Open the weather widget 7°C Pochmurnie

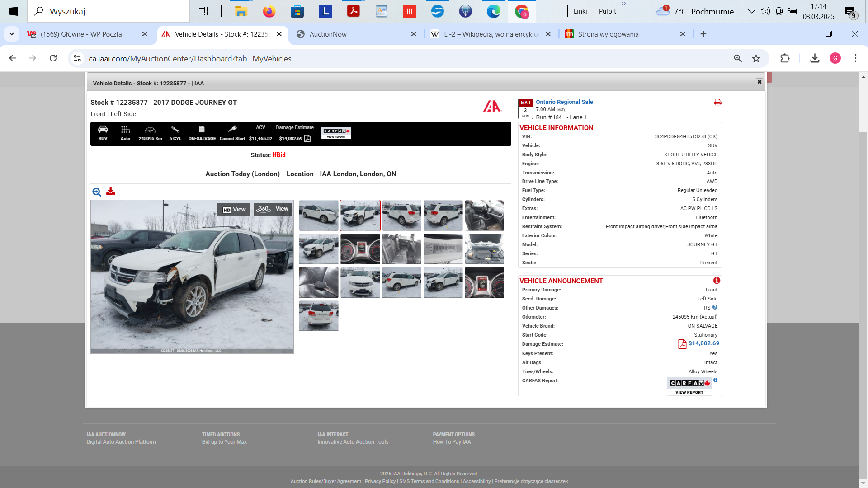[x=695, y=11]
